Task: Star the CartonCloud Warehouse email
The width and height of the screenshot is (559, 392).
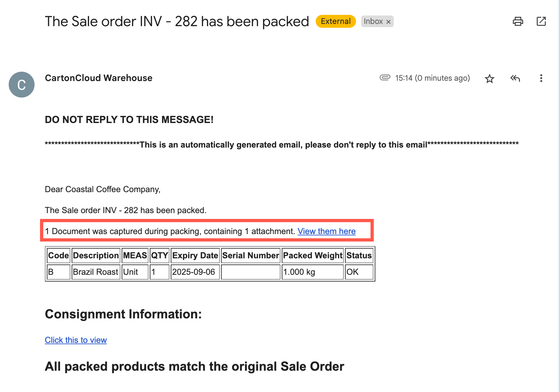Action: 489,78
